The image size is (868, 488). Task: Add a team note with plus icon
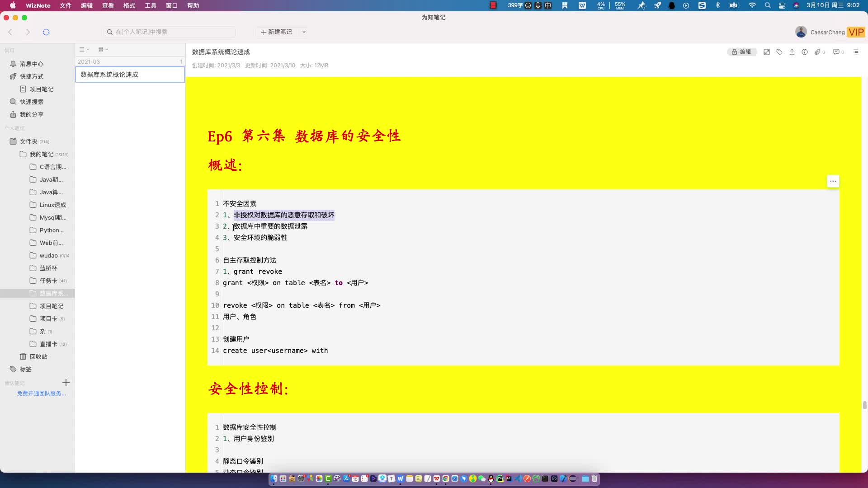point(66,383)
